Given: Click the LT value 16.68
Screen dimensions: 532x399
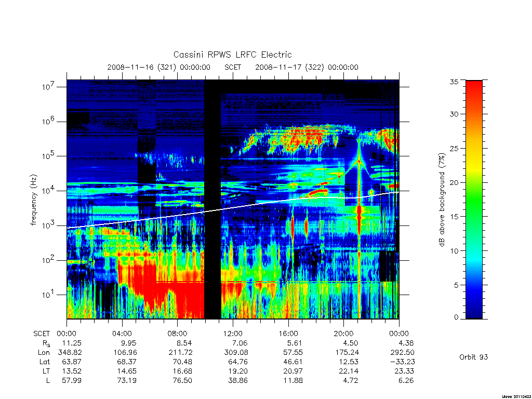Looking at the screenshot, I should pos(182,371).
